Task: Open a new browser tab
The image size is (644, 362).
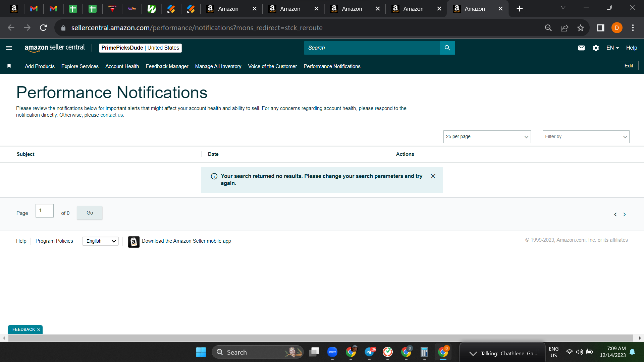Action: (x=520, y=9)
